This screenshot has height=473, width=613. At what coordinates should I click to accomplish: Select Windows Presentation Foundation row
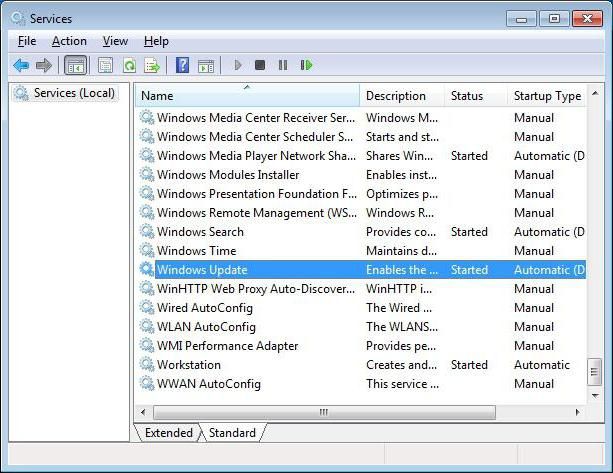[x=362, y=194]
